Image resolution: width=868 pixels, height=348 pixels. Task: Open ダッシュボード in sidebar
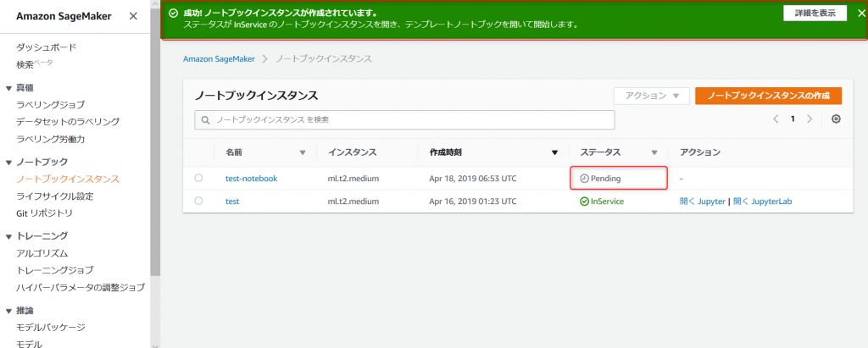(47, 47)
